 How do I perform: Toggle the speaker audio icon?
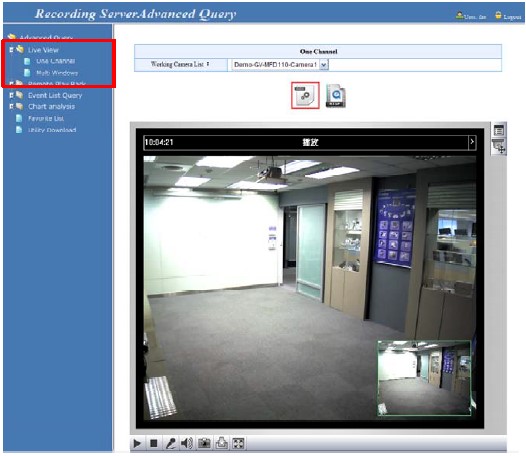187,444
